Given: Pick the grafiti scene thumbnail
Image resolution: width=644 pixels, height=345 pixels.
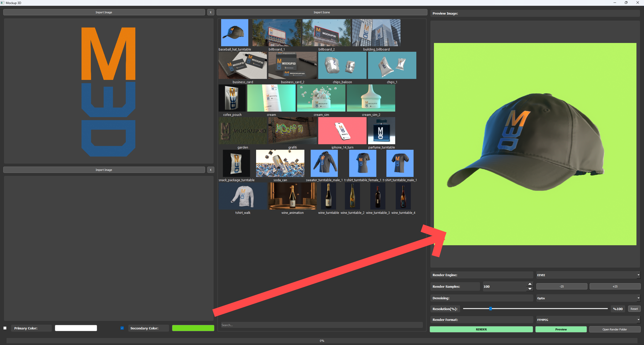Looking at the screenshot, I should pyautogui.click(x=292, y=131).
